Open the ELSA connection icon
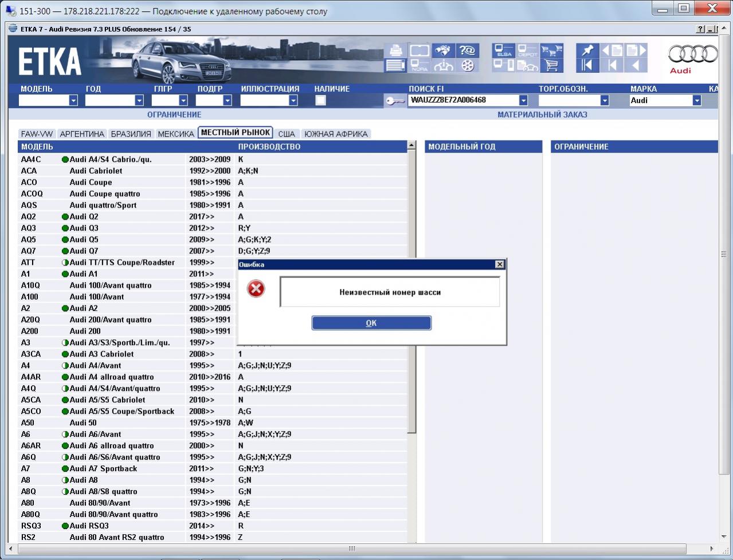The image size is (733, 560). click(x=503, y=50)
